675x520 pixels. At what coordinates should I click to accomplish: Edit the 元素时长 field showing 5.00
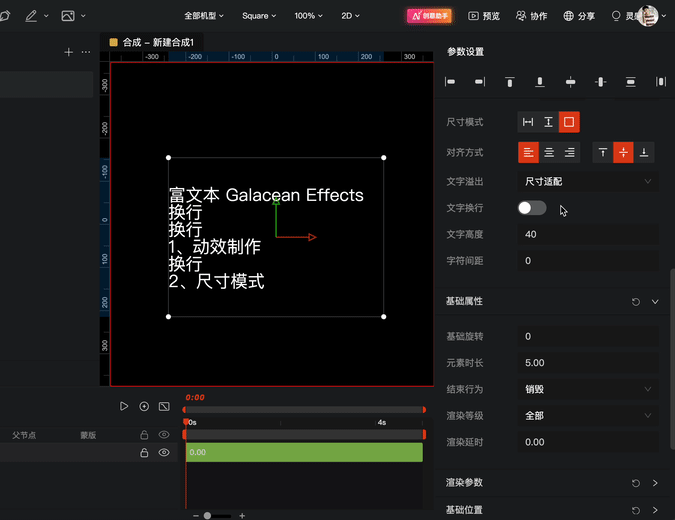[588, 363]
